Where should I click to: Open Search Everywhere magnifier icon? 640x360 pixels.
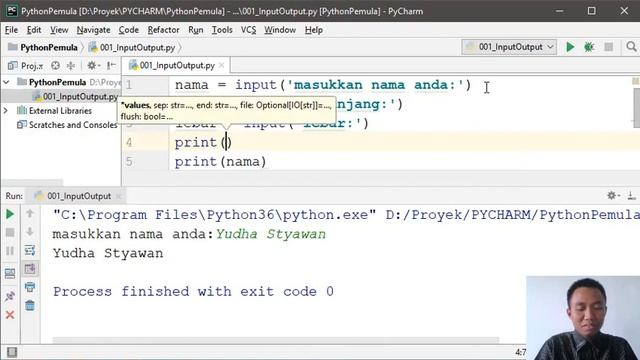(631, 47)
